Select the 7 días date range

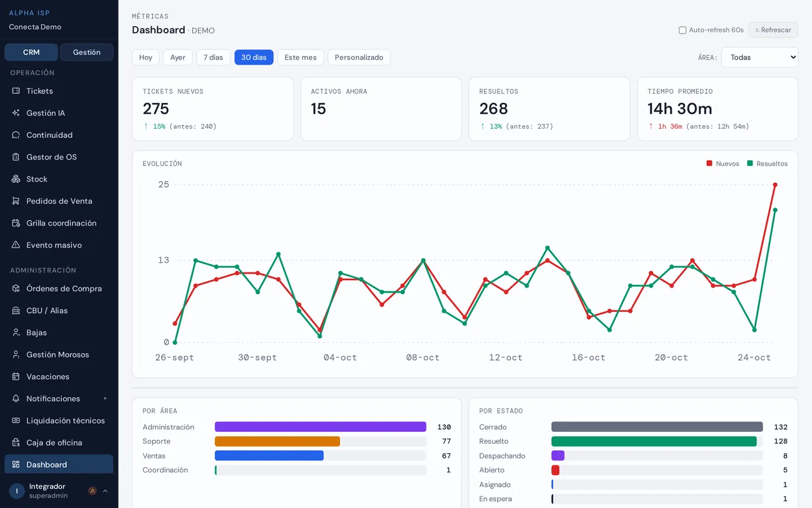click(x=213, y=57)
